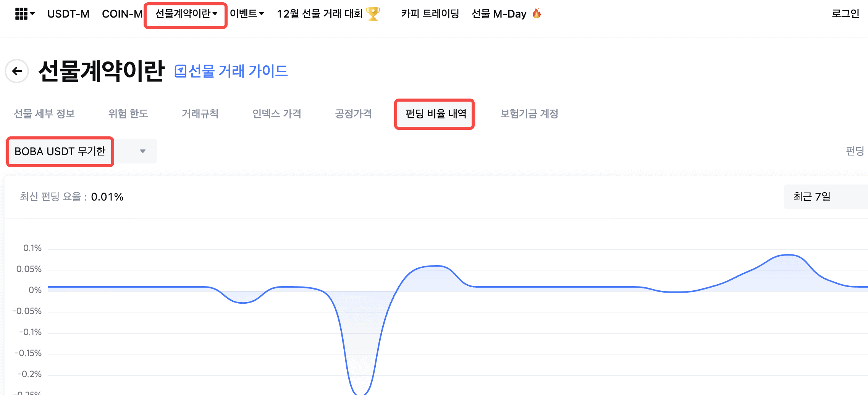
Task: Click the 로그인 login link
Action: coord(845,14)
